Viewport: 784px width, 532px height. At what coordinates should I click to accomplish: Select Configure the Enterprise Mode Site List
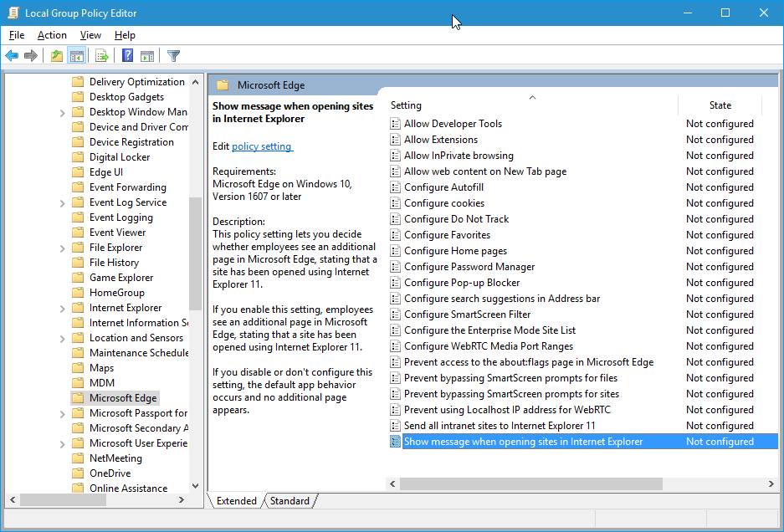[x=489, y=330]
